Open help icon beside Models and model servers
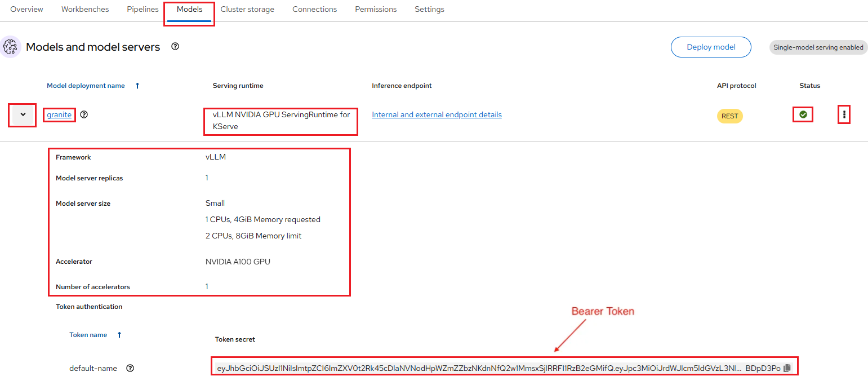Viewport: 868px width, 376px height. click(x=175, y=47)
